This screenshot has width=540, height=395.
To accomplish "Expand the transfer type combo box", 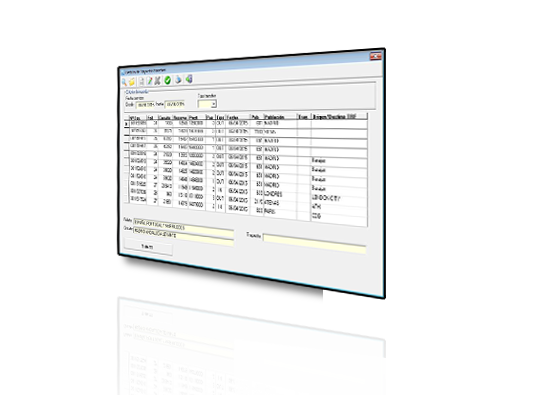I will (207, 104).
